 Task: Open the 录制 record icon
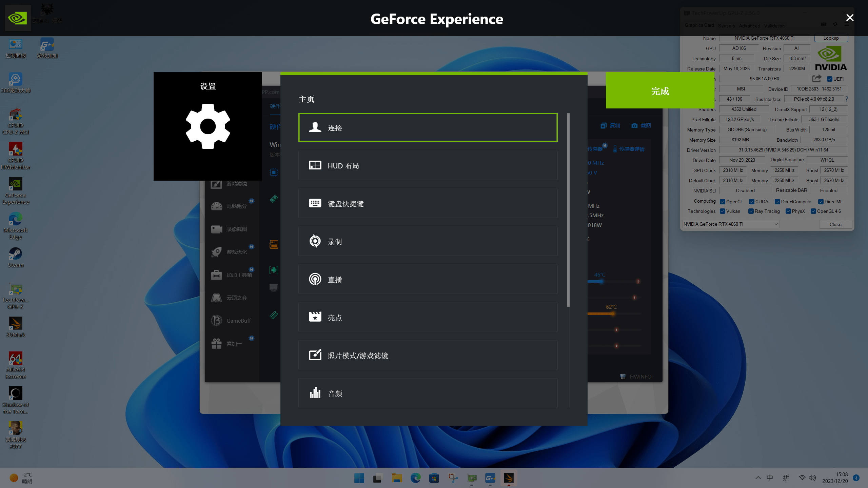pos(315,241)
